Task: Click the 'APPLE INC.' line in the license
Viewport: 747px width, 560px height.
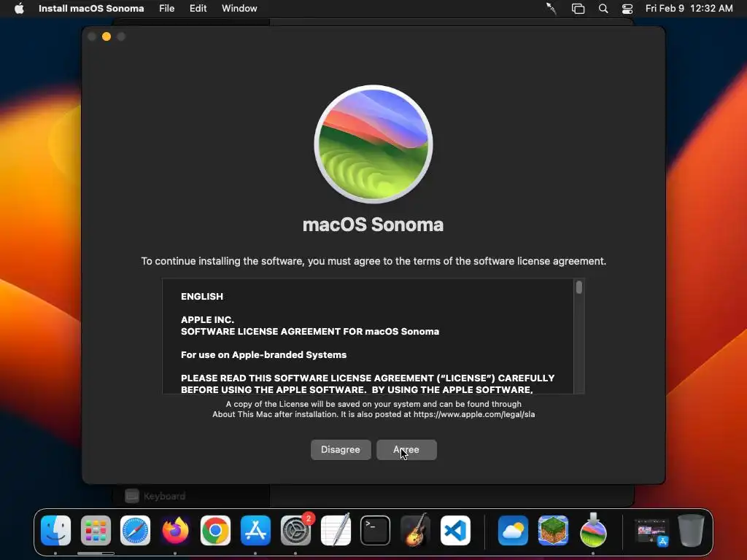Action: click(207, 319)
